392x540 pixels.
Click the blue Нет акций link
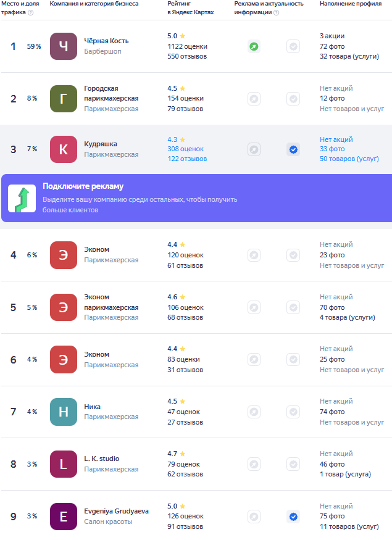[x=336, y=139]
